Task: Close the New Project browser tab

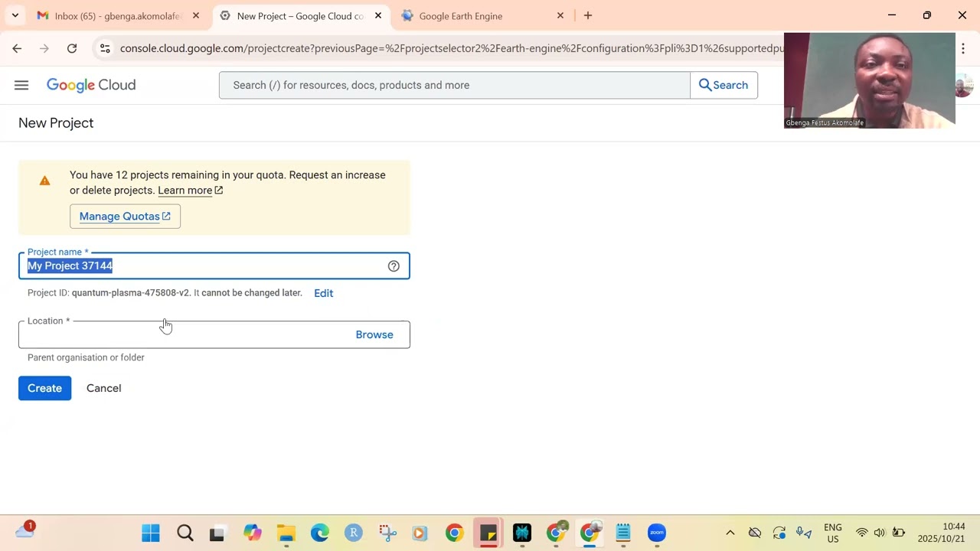Action: click(x=378, y=15)
